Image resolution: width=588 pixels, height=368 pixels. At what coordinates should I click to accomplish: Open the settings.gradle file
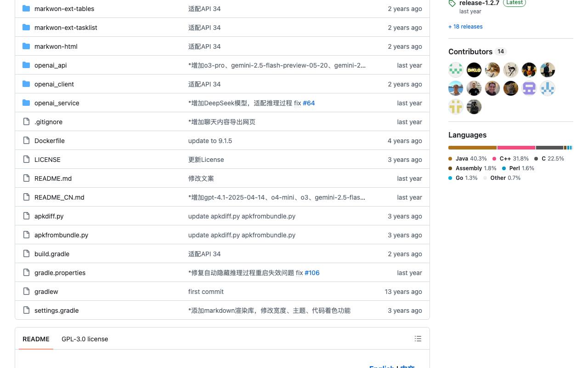pyautogui.click(x=57, y=310)
